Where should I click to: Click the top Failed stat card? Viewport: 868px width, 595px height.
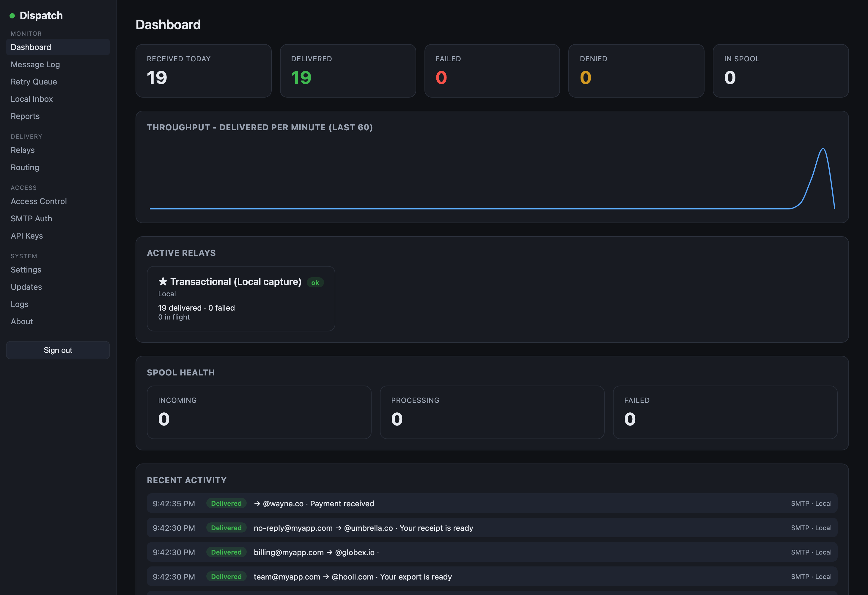492,71
